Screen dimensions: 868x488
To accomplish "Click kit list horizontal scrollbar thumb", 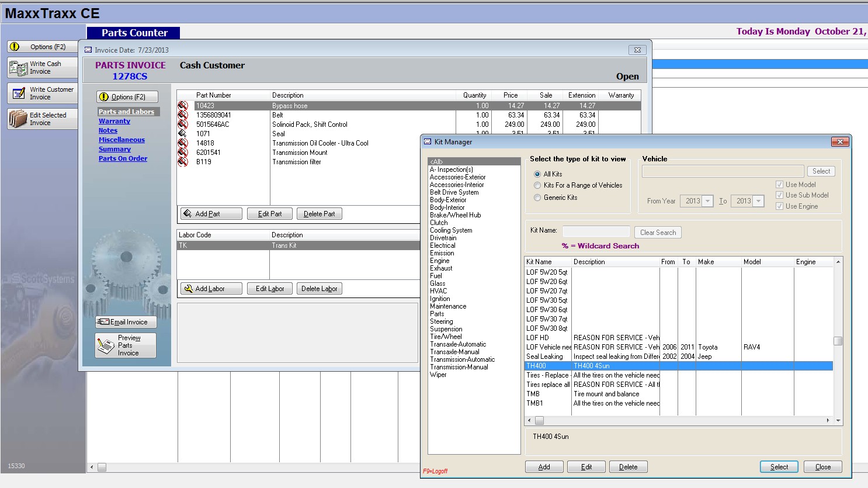I will (540, 420).
